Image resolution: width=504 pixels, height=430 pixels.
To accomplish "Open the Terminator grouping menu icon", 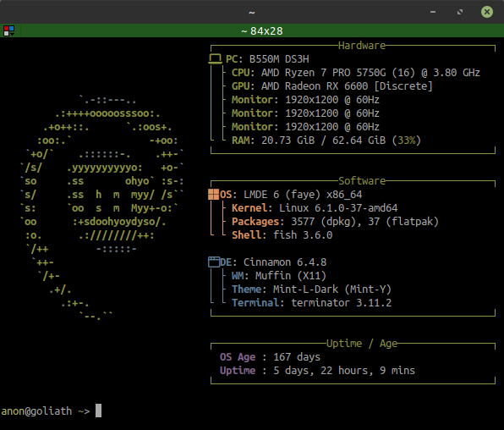I will 8,31.
